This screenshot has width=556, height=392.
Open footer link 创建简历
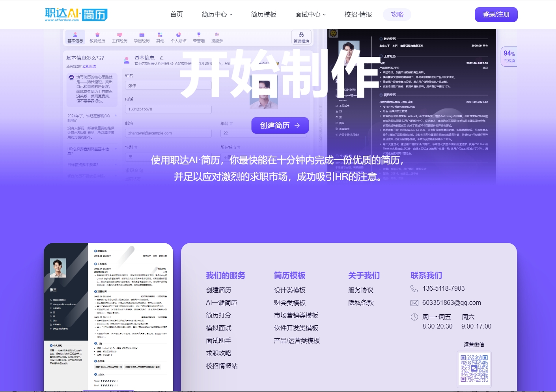[x=218, y=290]
